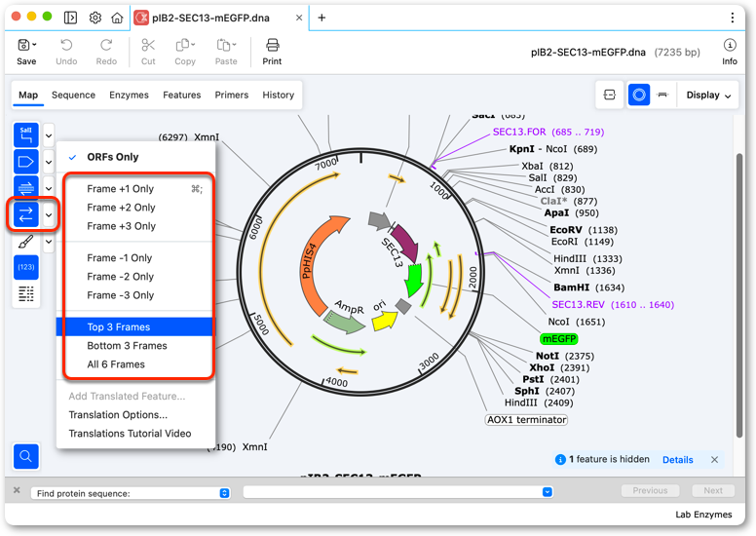
Task: Expand the enzymes button dropdown arrow
Action: coord(49,135)
